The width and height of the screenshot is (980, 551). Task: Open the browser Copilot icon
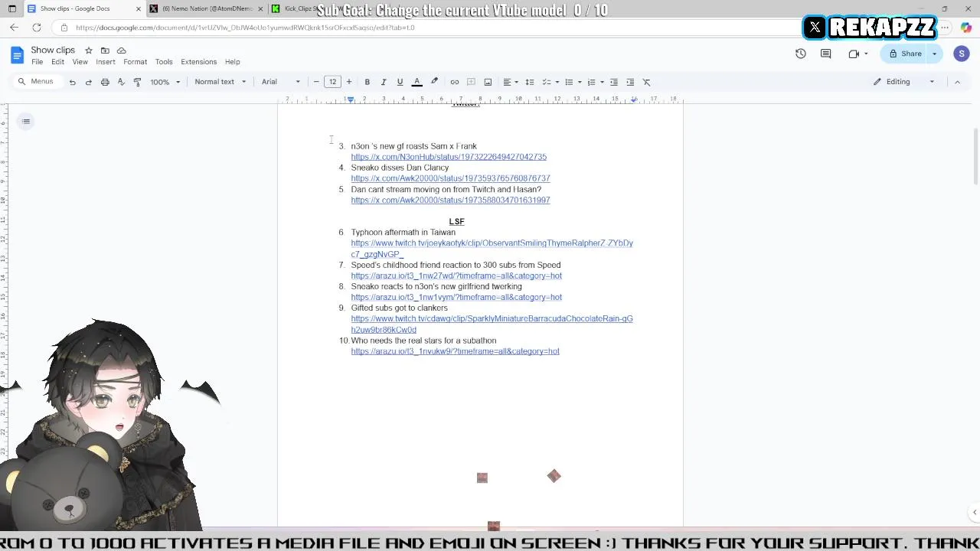pyautogui.click(x=966, y=28)
